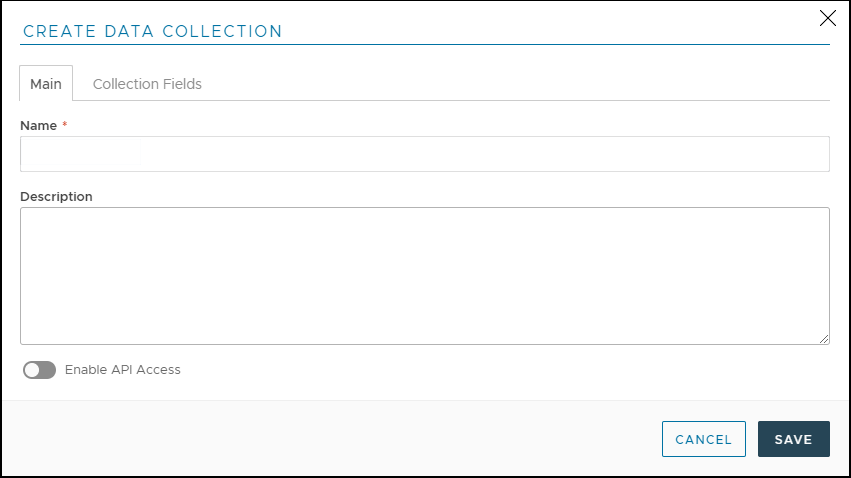Close the Create Data Collection dialog
Screen dimensions: 851x478
(x=827, y=18)
